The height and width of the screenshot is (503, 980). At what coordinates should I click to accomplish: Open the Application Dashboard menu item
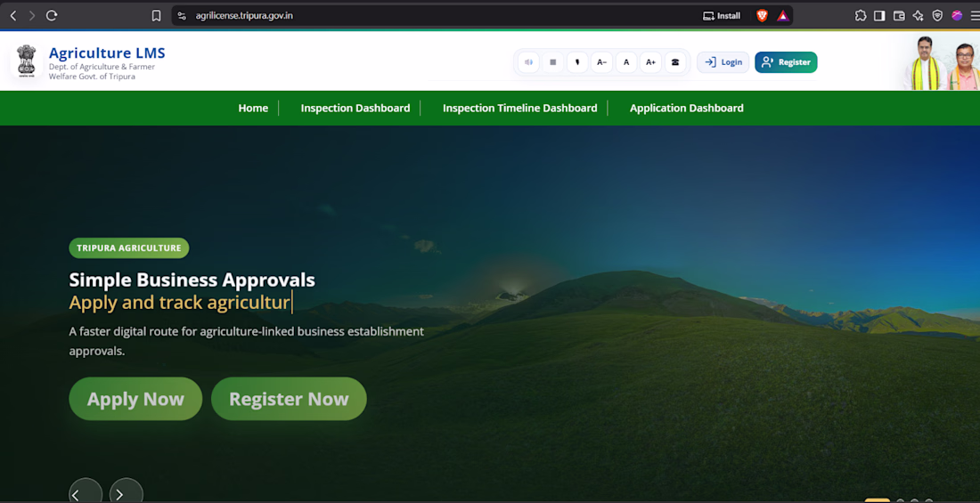coord(686,108)
